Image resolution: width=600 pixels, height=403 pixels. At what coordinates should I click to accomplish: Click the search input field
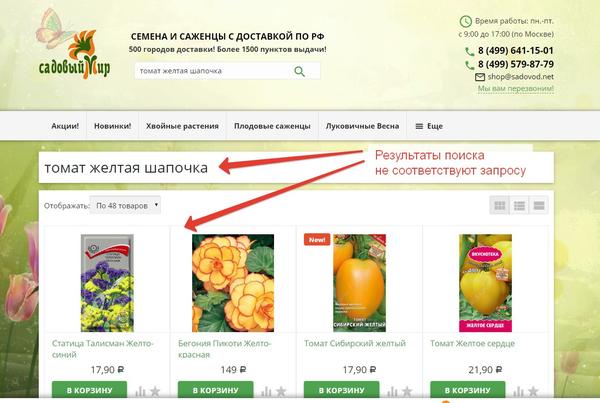click(213, 71)
